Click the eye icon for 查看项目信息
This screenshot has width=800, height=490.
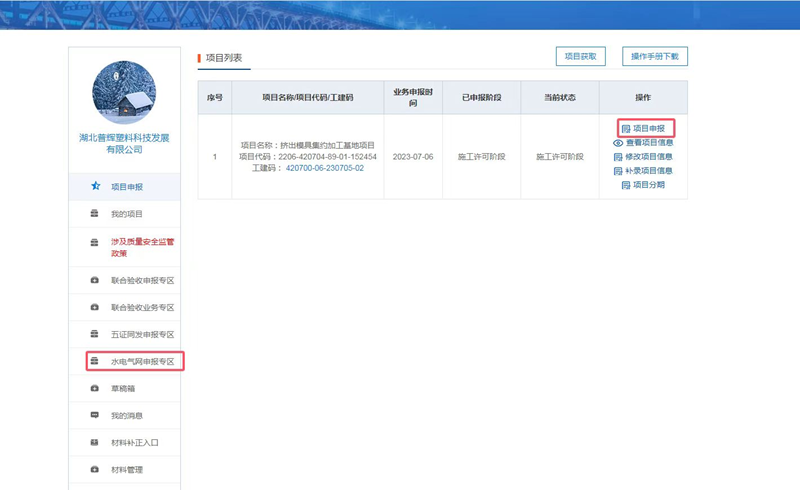click(618, 143)
